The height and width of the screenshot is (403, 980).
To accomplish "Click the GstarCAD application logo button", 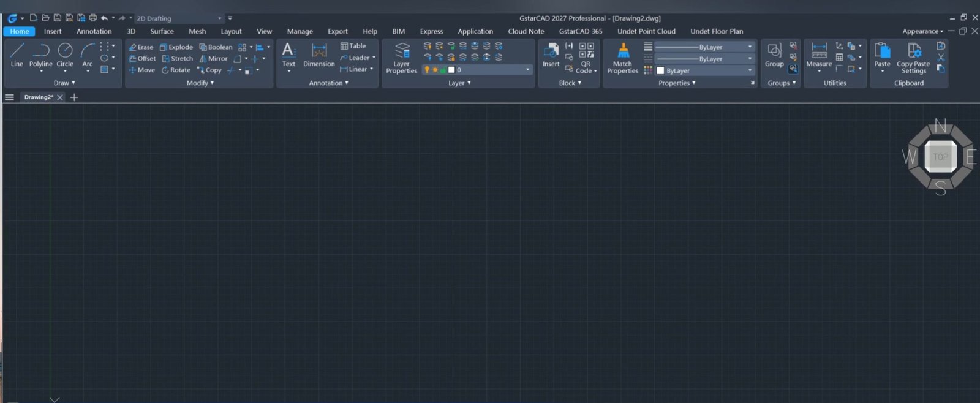I will [12, 18].
